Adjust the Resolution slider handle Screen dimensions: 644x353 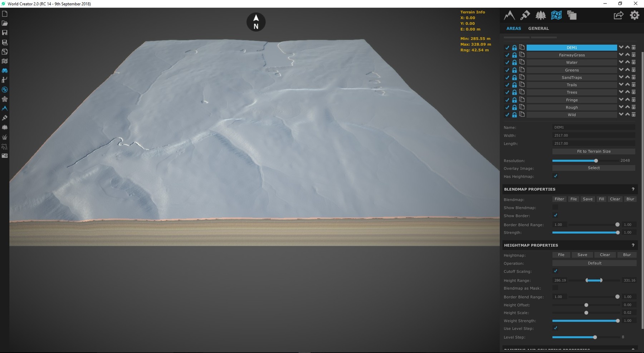(x=596, y=161)
